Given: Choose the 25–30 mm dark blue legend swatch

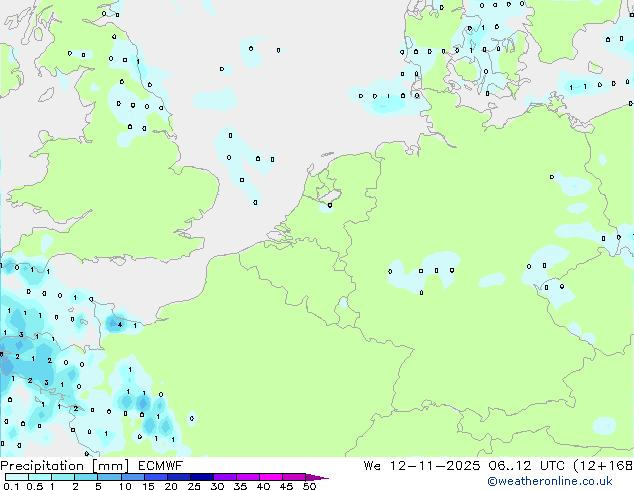Looking at the screenshot, I should (201, 477).
